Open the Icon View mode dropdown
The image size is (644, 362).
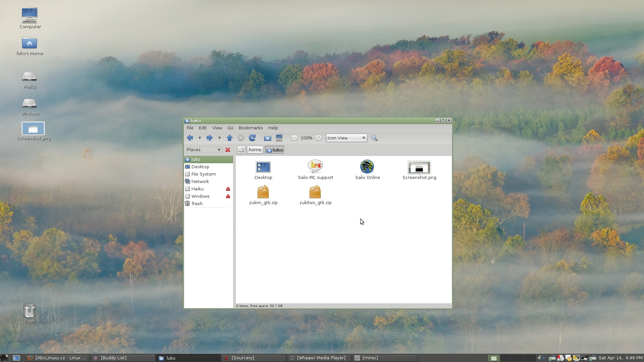click(346, 138)
